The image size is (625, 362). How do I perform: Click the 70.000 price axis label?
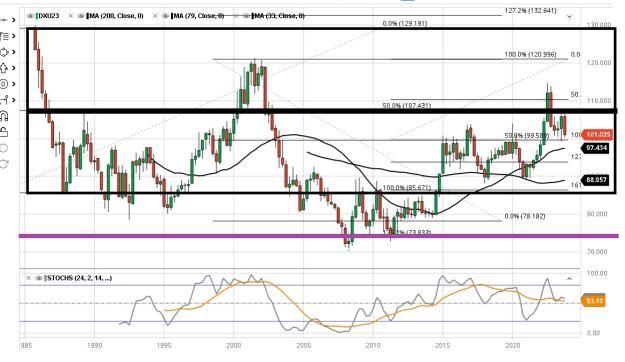(597, 252)
